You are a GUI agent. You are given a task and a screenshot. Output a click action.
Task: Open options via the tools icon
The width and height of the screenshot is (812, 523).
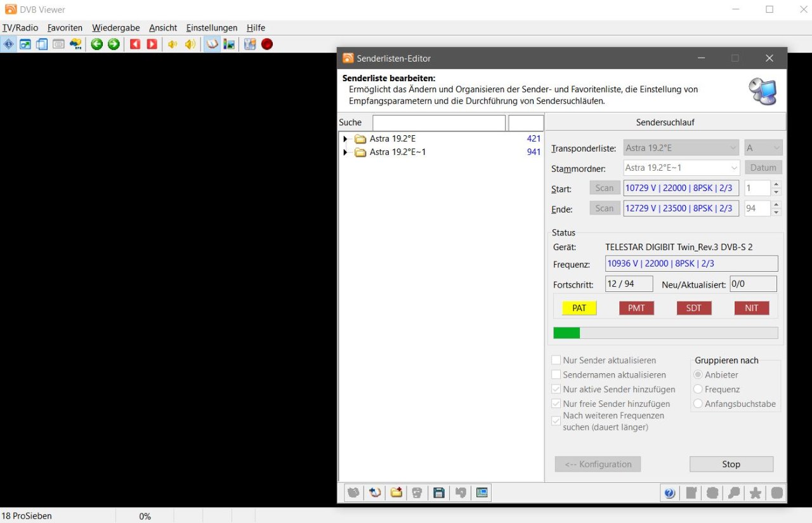click(250, 44)
